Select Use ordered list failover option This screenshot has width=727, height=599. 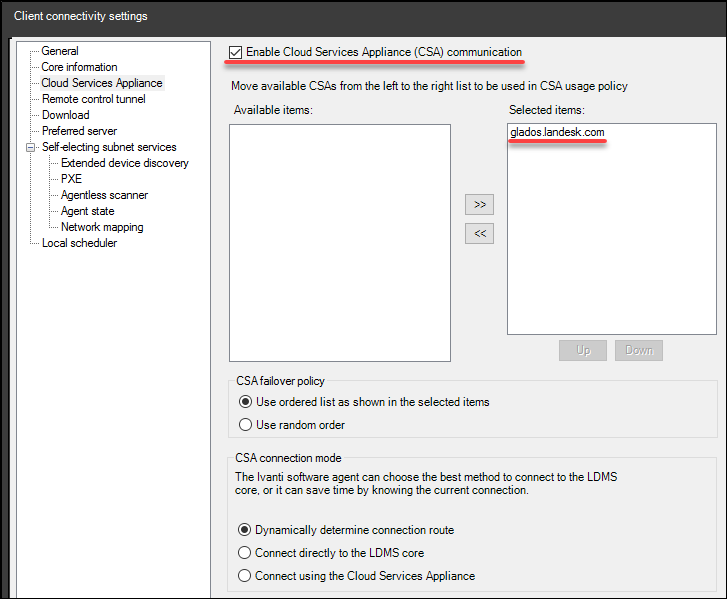(246, 402)
